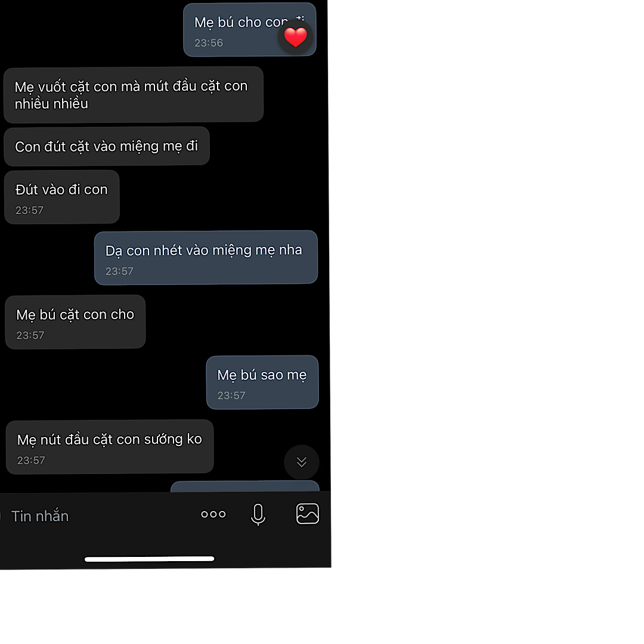Open the image gallery picker icon

click(308, 513)
